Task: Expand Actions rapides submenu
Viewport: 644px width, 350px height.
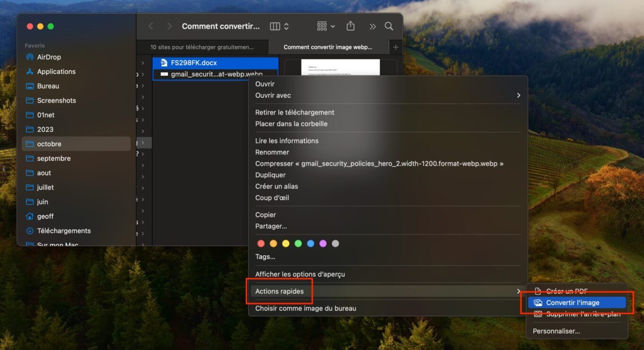Action: (x=388, y=291)
